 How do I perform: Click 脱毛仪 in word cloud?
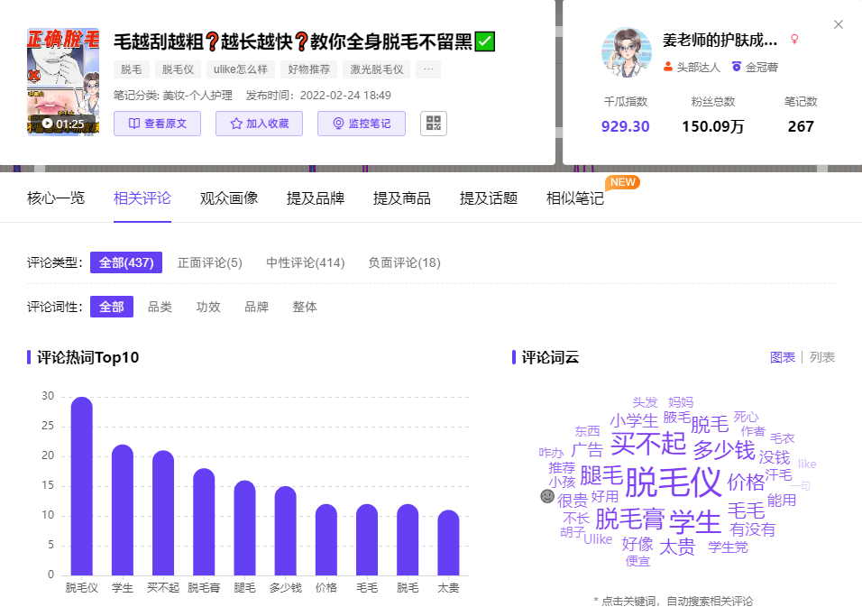pos(673,482)
